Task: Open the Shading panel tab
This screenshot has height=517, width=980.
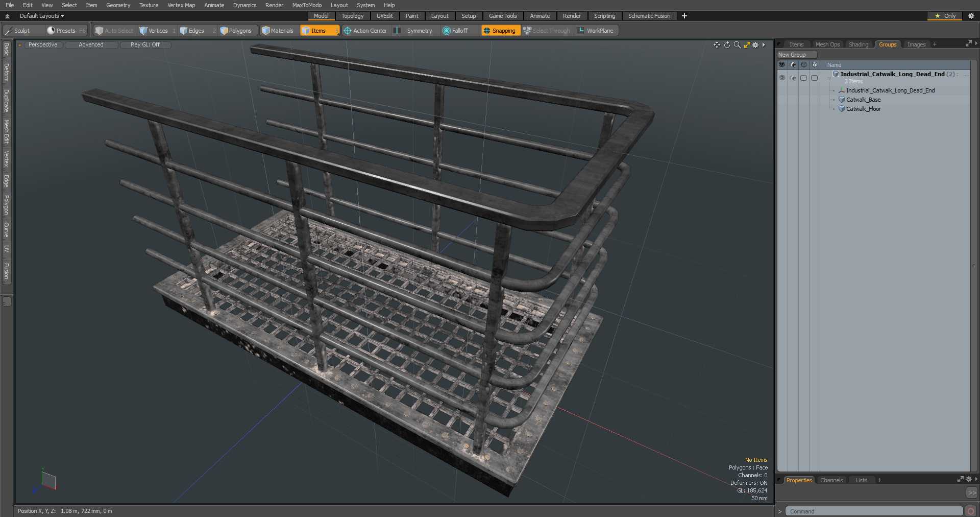Action: [858, 44]
